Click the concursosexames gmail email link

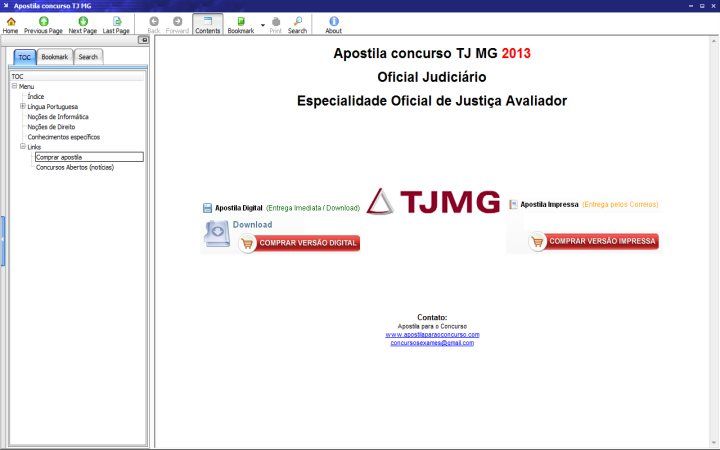432,343
